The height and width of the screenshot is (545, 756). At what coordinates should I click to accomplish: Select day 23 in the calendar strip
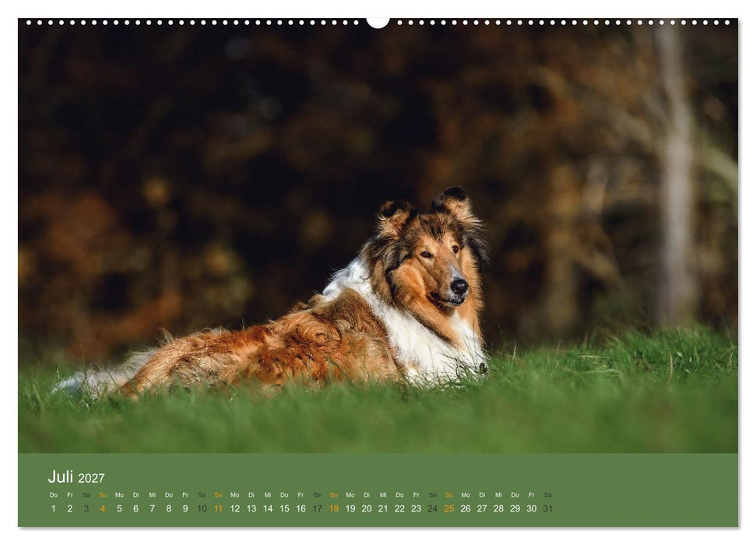point(416,508)
